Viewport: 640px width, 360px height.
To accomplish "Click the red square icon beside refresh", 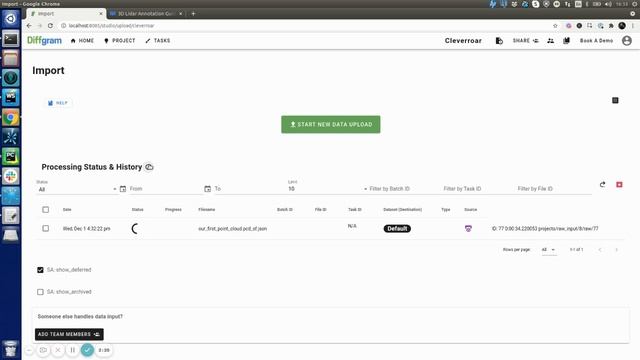I will click(x=619, y=184).
